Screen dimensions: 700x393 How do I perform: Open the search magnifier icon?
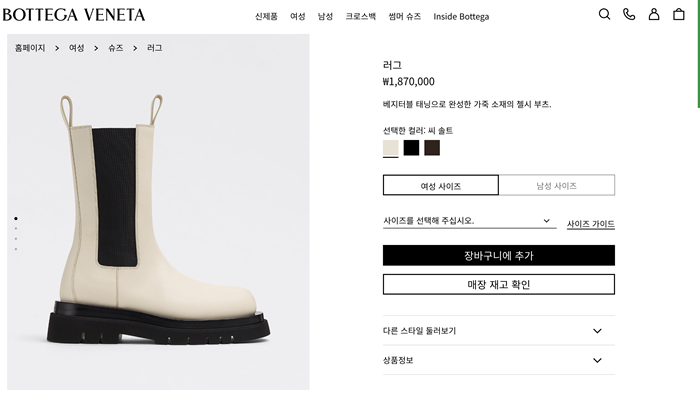tap(604, 15)
